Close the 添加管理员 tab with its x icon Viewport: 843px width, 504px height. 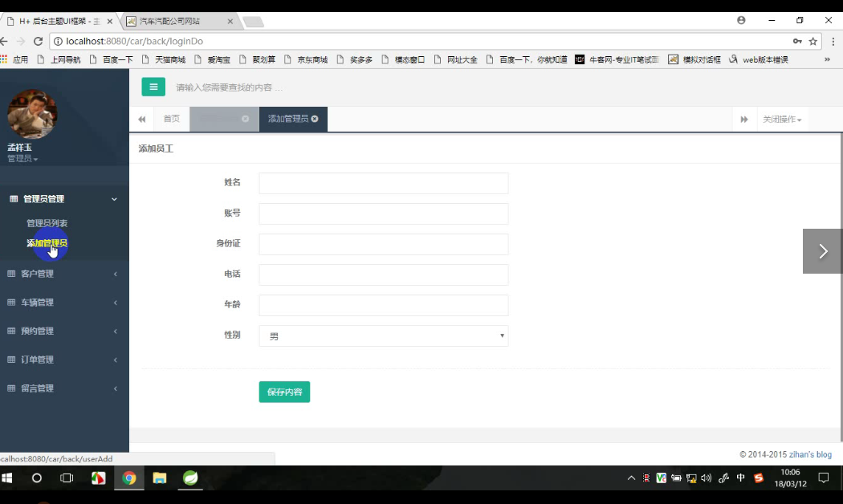tap(315, 119)
